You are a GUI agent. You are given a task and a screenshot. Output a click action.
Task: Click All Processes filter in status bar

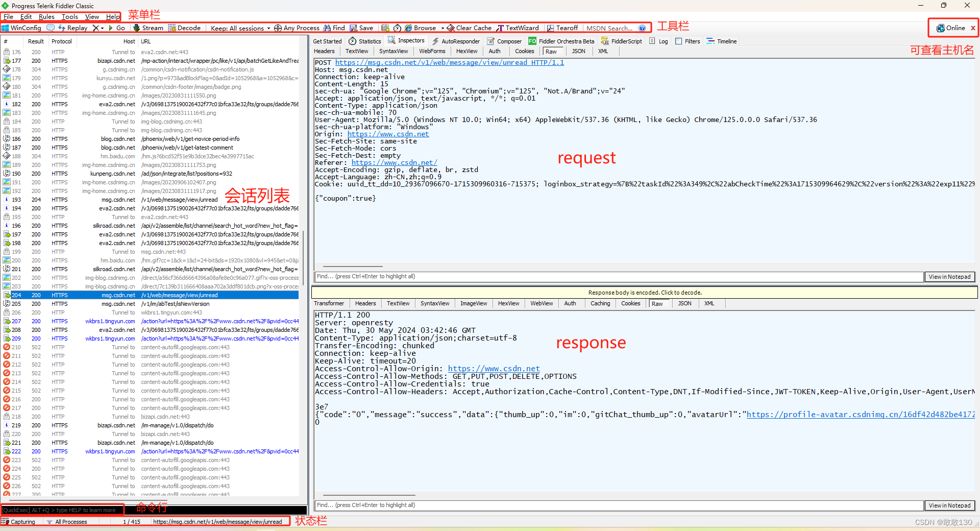click(67, 522)
